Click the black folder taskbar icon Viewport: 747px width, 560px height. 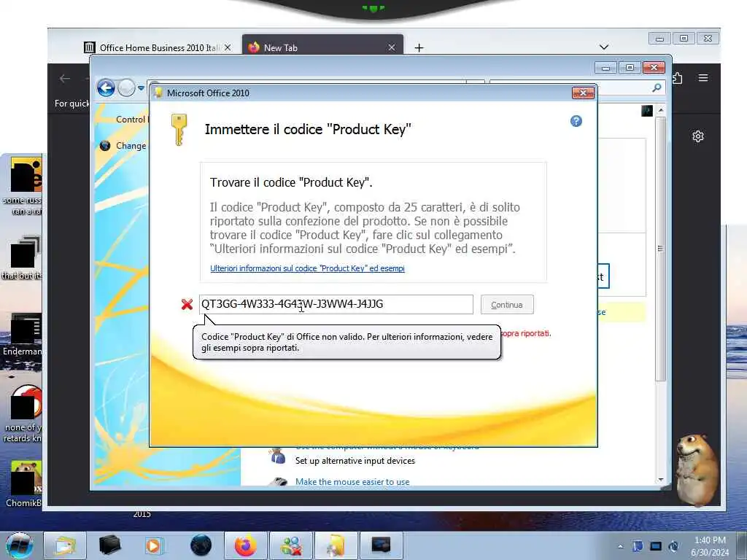[109, 545]
